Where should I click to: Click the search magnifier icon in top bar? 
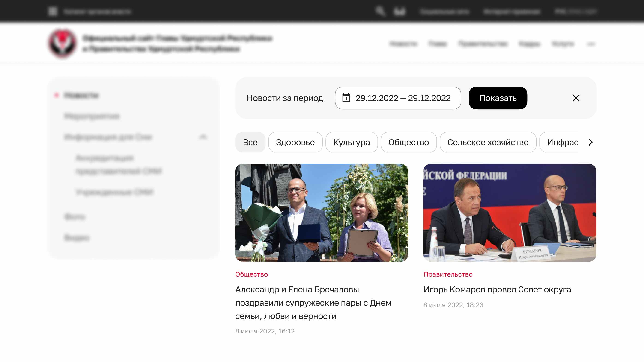[x=380, y=11]
